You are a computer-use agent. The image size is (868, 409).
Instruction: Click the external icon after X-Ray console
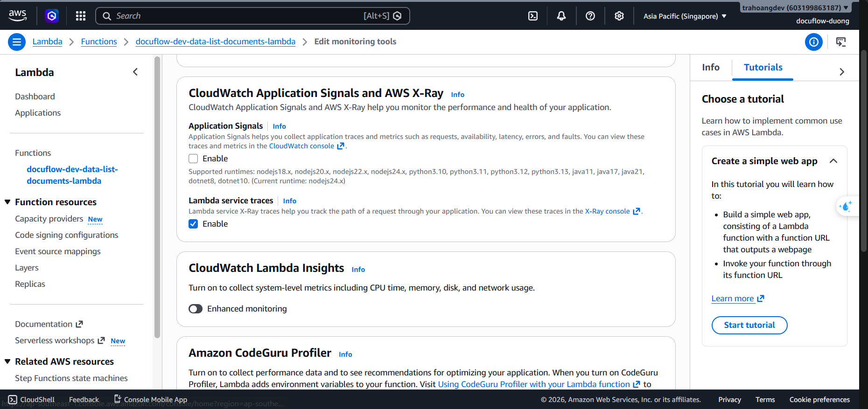click(637, 211)
